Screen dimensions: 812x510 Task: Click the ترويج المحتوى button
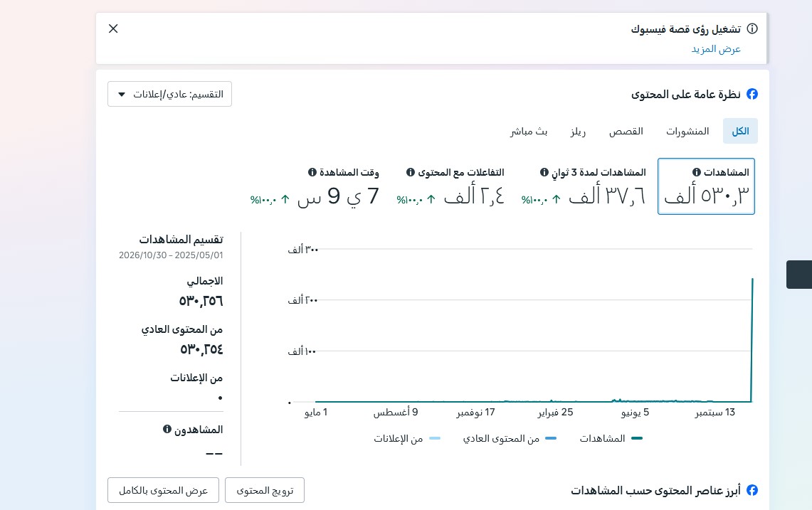point(265,490)
